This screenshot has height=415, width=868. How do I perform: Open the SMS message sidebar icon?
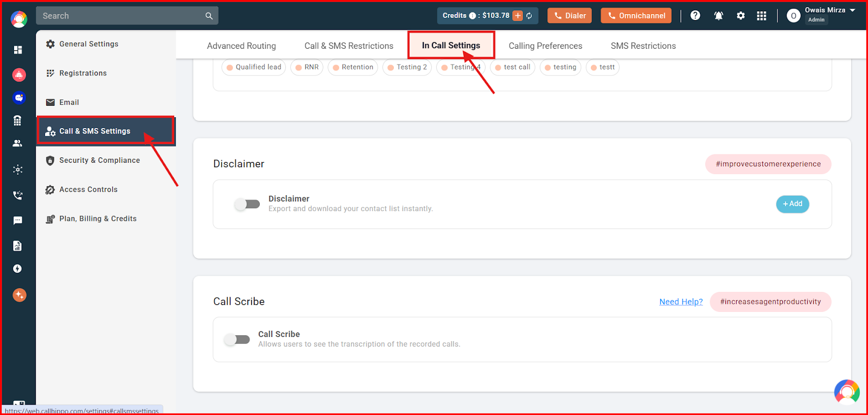18,220
